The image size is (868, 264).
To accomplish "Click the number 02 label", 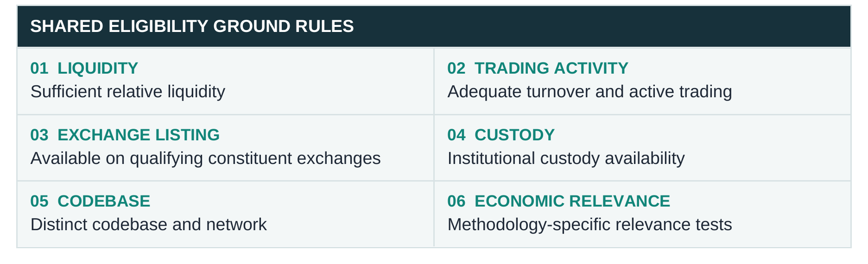I will point(456,68).
